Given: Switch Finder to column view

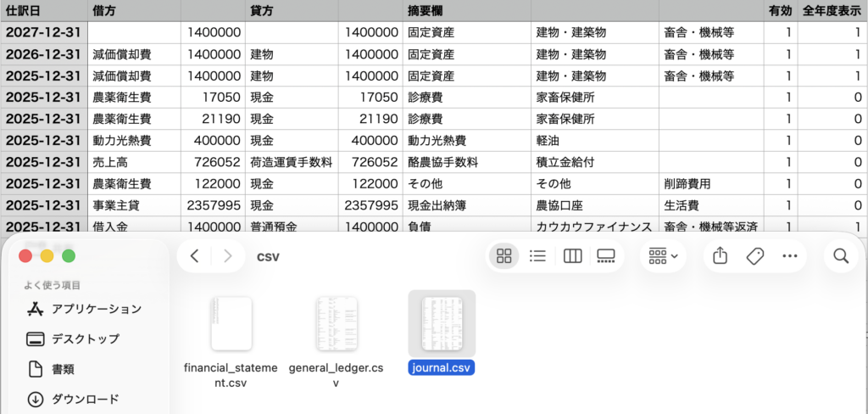Looking at the screenshot, I should [x=572, y=255].
